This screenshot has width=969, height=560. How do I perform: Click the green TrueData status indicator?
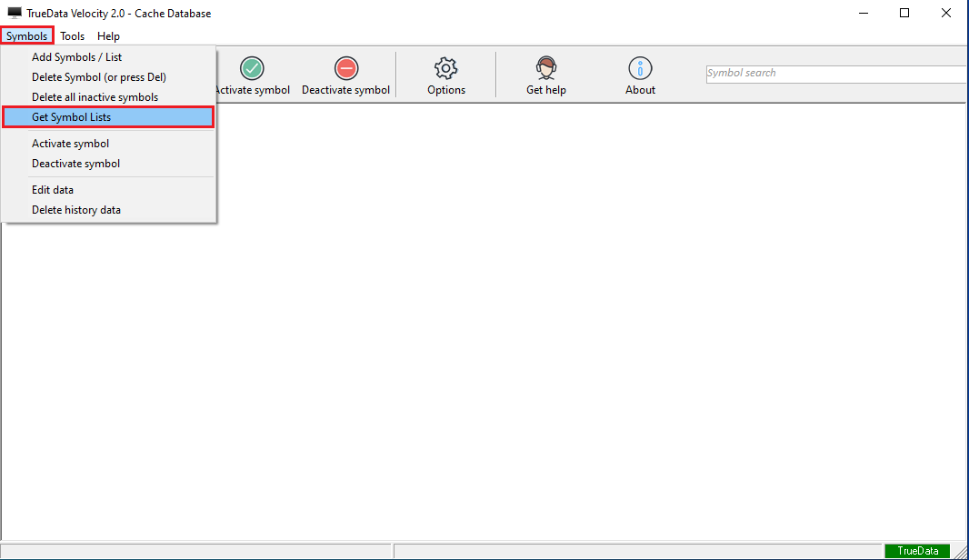(917, 551)
